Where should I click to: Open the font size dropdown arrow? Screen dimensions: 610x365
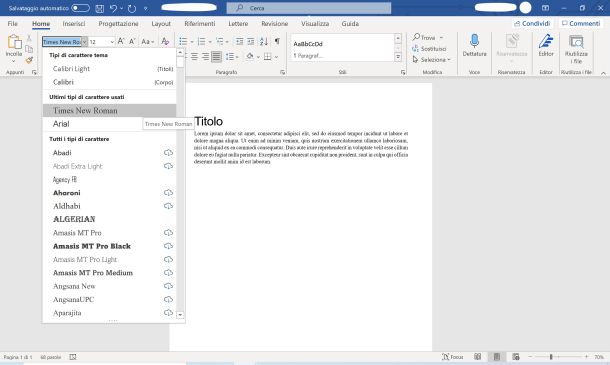point(112,42)
